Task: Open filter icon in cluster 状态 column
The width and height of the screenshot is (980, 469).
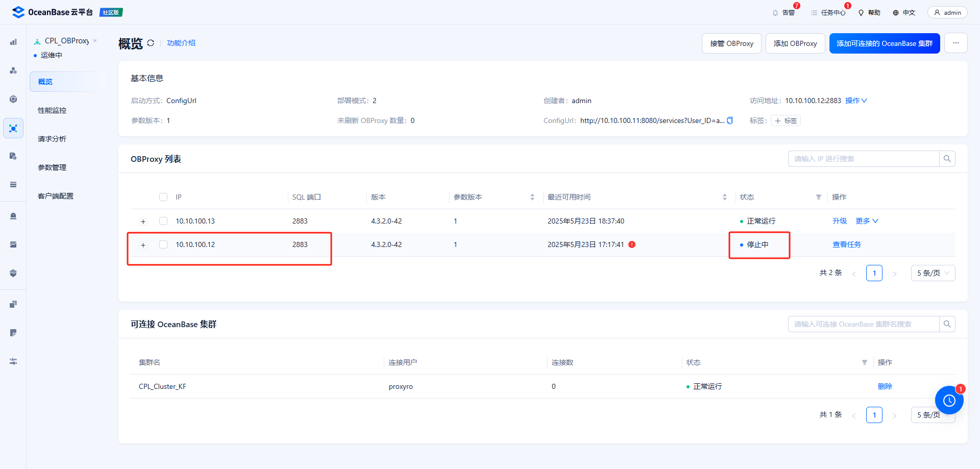Action: 865,362
